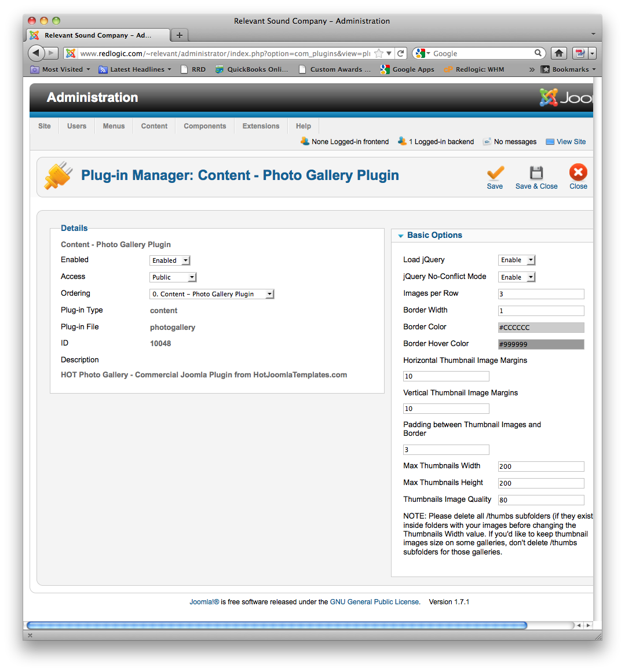Click the horizontal scrollbar thumb
This screenshot has width=625, height=672.
(x=277, y=625)
